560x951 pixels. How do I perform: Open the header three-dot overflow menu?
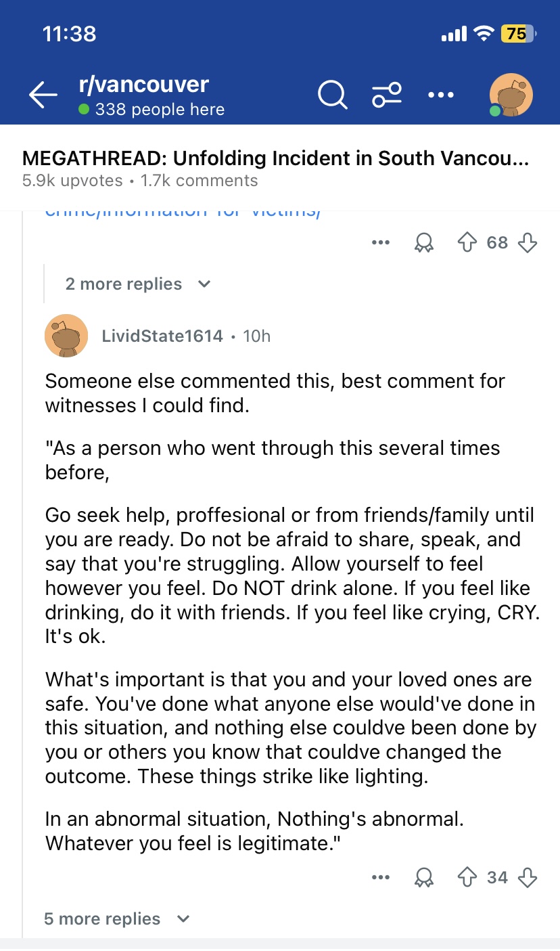[441, 95]
